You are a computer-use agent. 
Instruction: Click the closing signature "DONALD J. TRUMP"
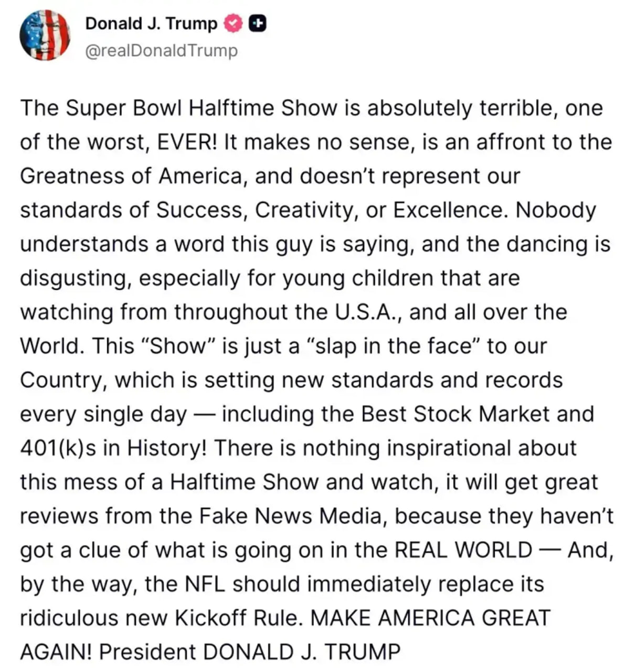point(301,652)
